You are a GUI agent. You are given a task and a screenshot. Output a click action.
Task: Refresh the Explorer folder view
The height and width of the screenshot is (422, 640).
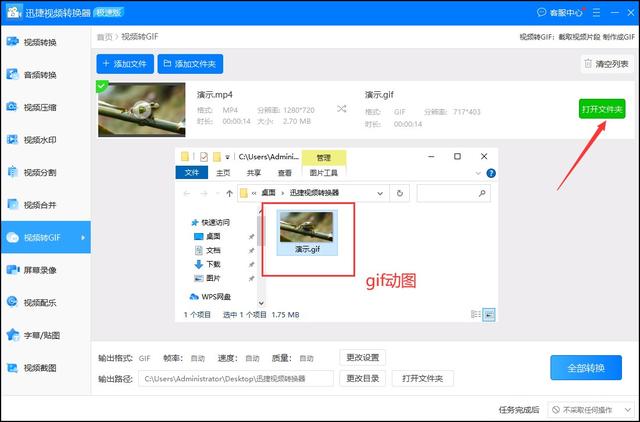tap(400, 193)
